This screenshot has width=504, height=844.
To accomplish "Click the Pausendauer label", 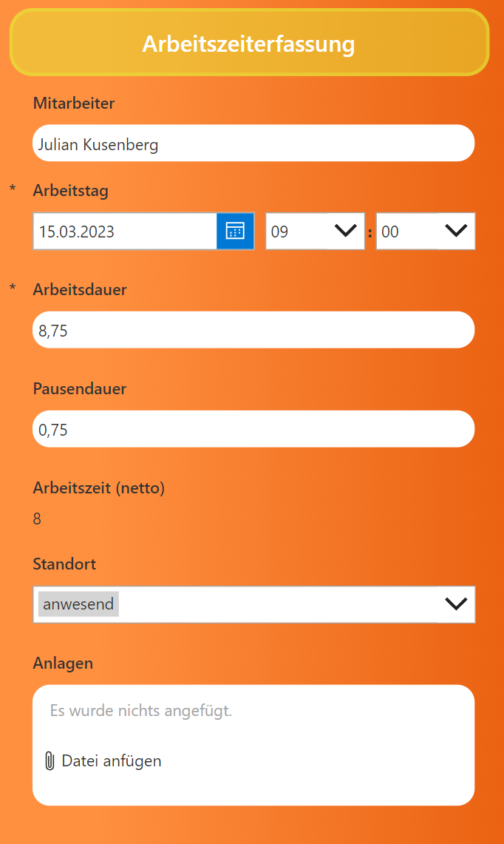I will 80,388.
